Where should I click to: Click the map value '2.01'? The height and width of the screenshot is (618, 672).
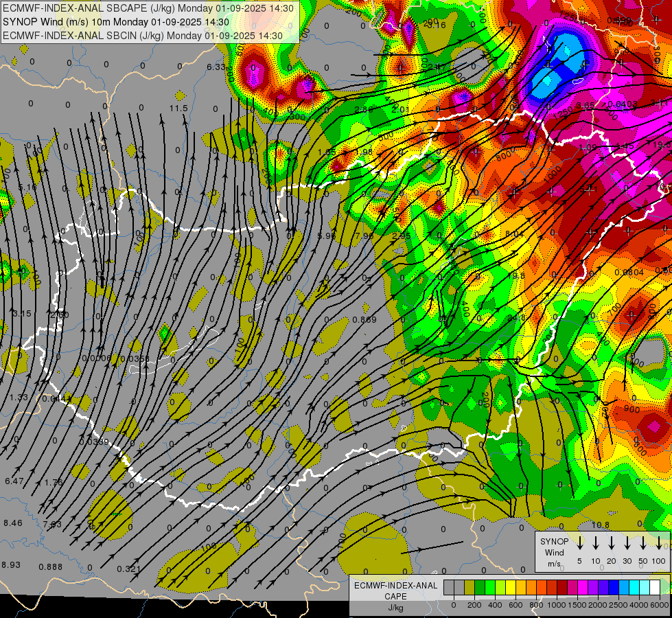tap(401, 110)
